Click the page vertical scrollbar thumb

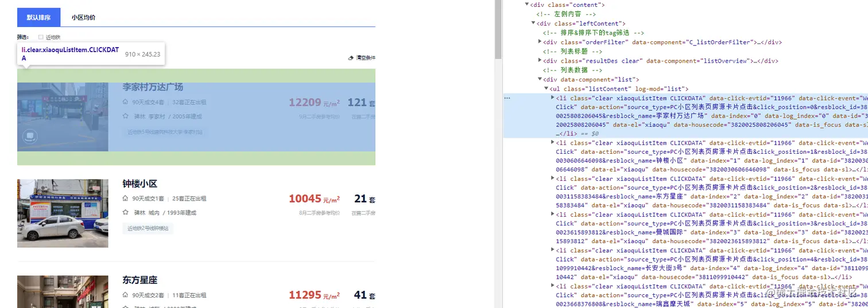point(499,29)
